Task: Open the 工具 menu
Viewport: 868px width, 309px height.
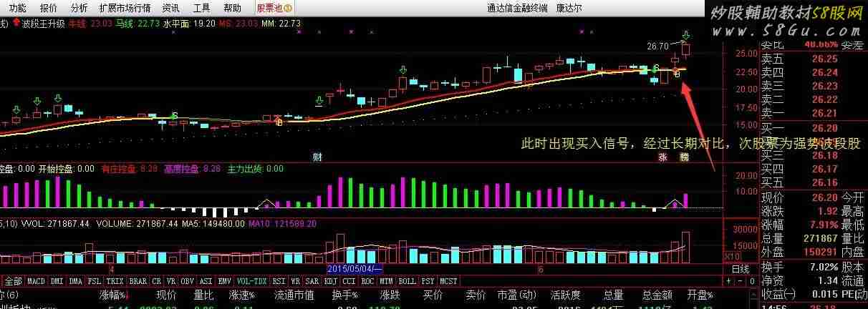Action: 202,8
